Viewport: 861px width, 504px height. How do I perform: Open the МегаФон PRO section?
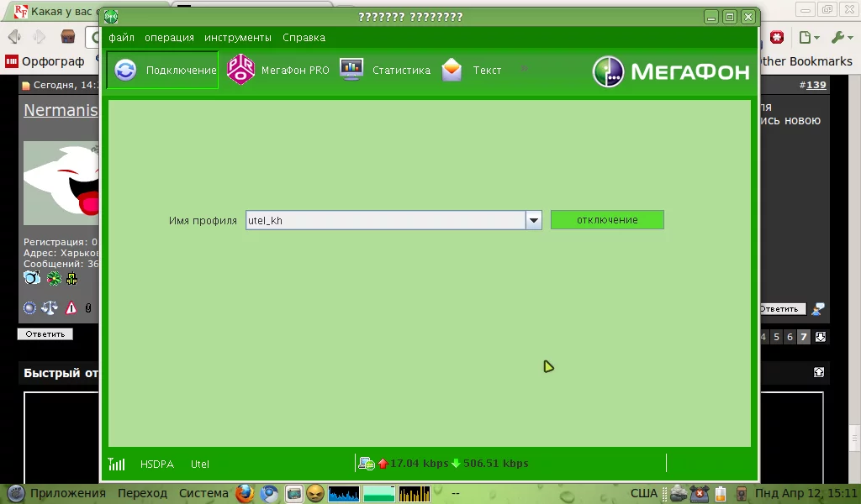pos(277,70)
